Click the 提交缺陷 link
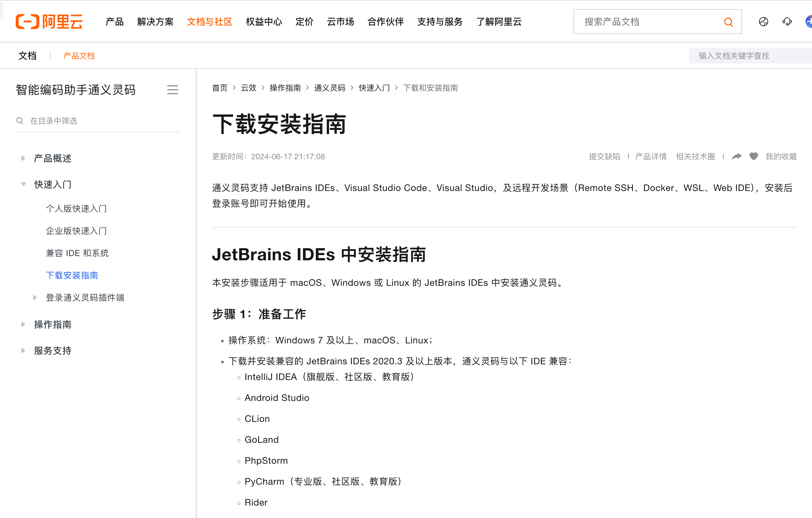Image resolution: width=812 pixels, height=518 pixels. (604, 156)
